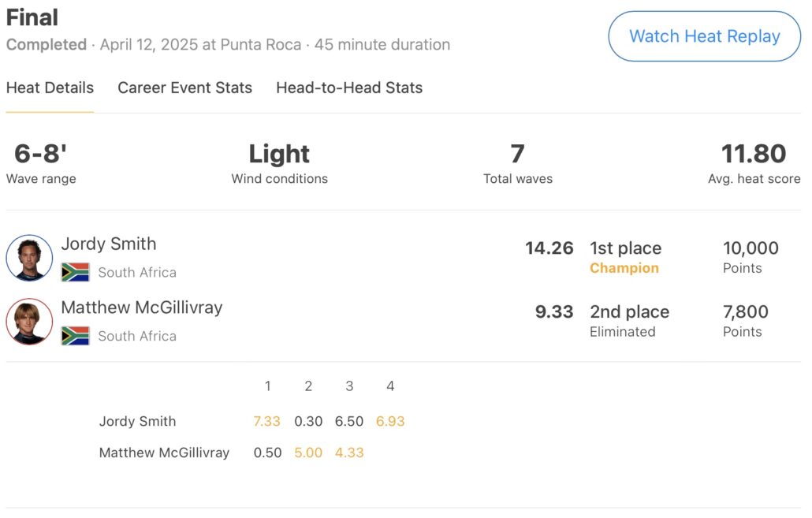The image size is (812, 518).
Task: Click Matthew McGillivray's profile avatar
Action: coord(29,322)
